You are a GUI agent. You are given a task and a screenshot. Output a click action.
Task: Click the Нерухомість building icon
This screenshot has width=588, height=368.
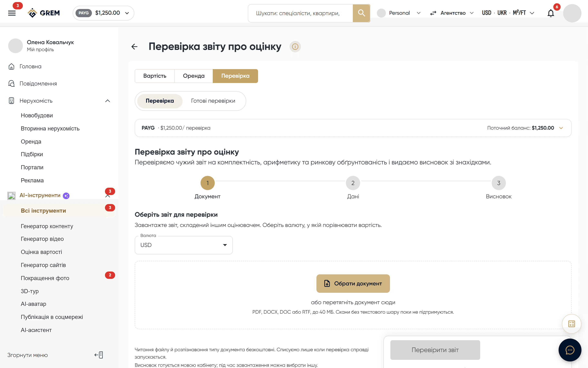coord(11,101)
